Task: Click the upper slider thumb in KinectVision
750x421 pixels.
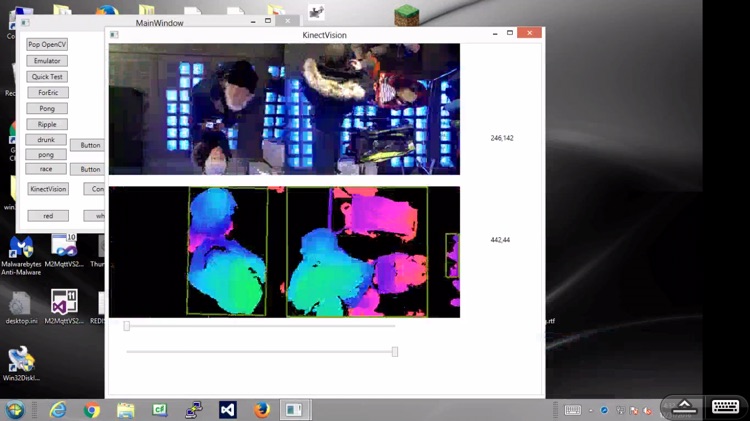Action: (x=126, y=326)
